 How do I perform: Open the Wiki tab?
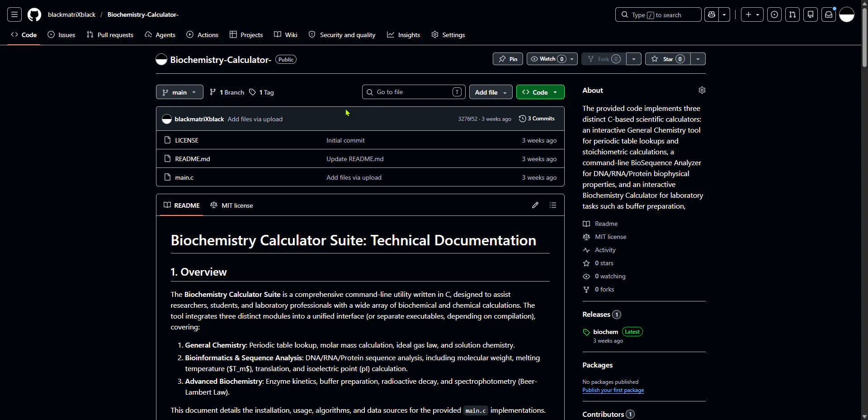tap(286, 35)
